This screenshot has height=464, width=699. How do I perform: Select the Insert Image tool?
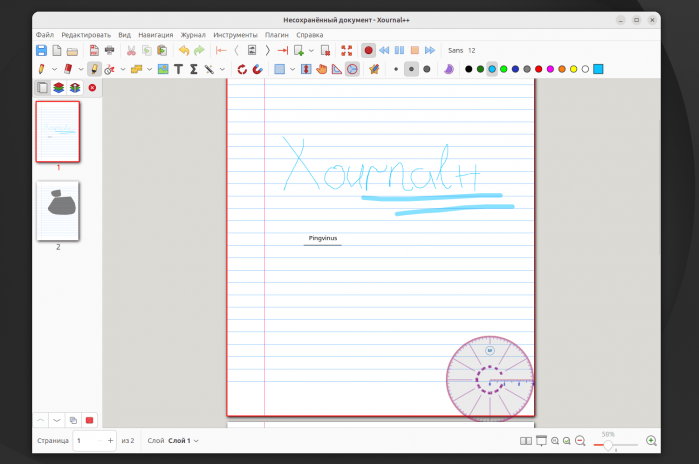point(163,69)
